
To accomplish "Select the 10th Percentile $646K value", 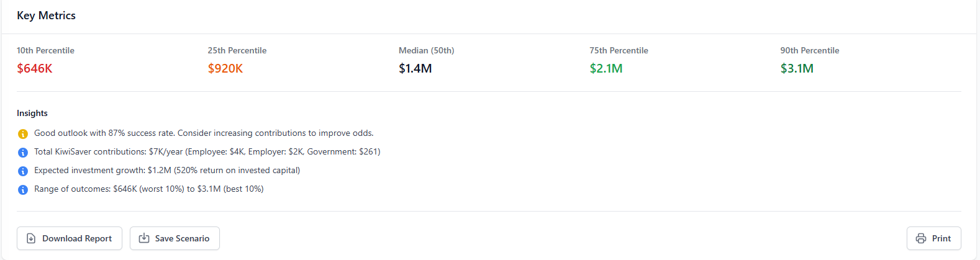I will tap(35, 68).
